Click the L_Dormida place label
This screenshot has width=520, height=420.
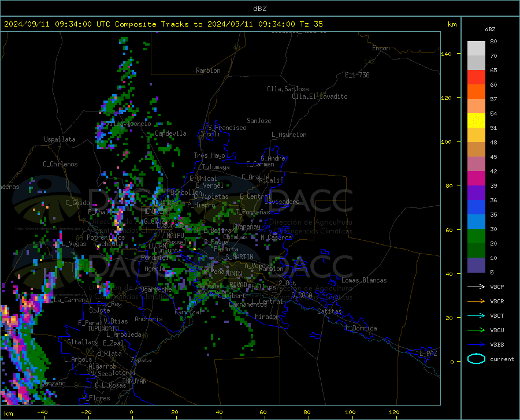coord(361,328)
